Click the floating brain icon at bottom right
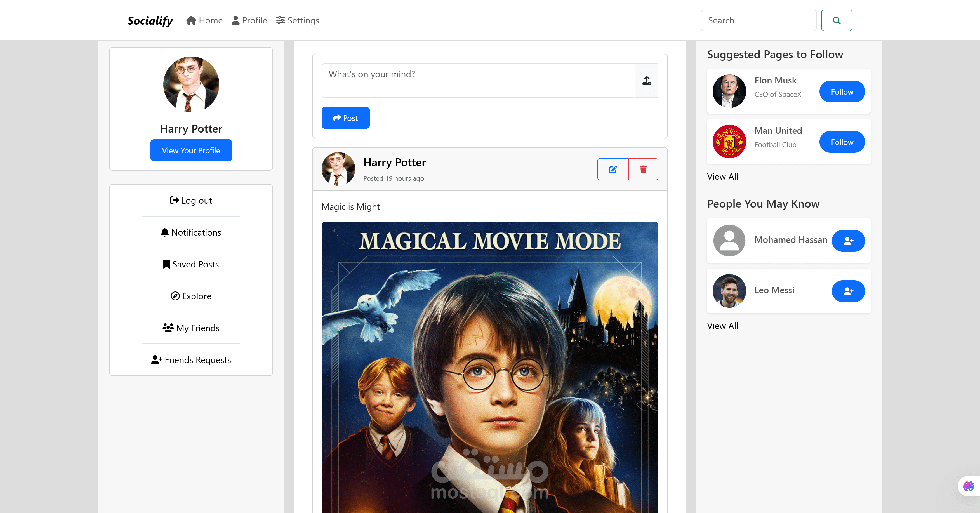The image size is (980, 513). (x=968, y=486)
